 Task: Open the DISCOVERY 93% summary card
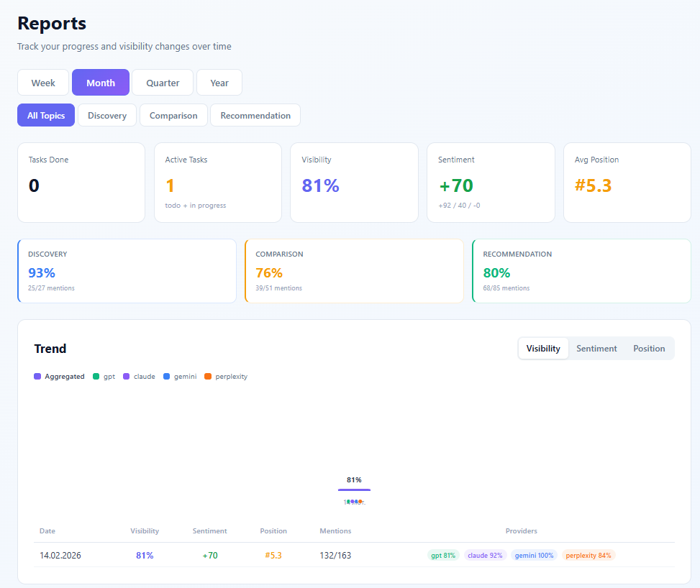coord(127,271)
